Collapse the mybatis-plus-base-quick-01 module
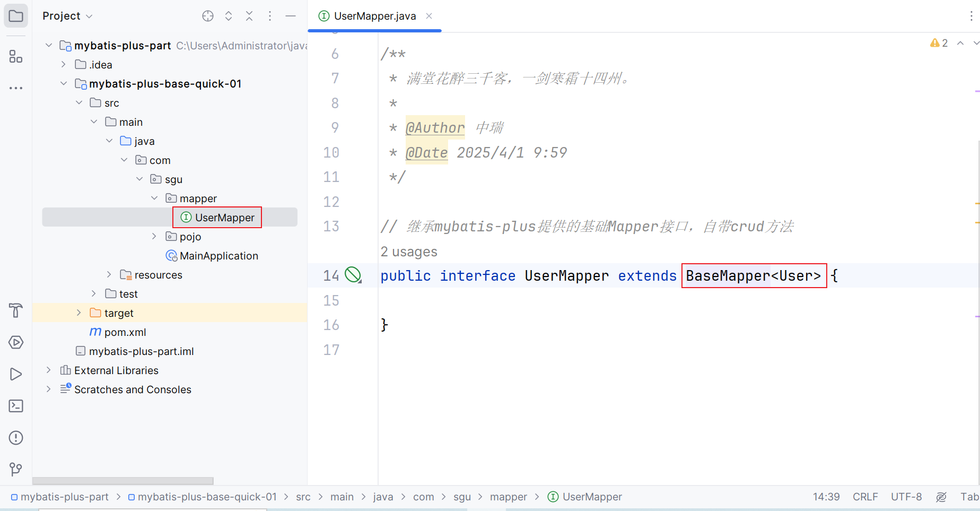 (x=64, y=84)
